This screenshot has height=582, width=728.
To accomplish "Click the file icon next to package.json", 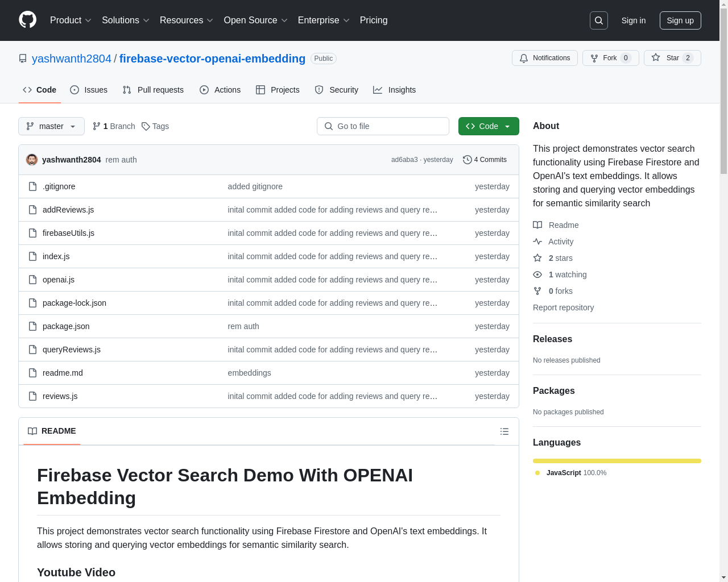I will (33, 326).
